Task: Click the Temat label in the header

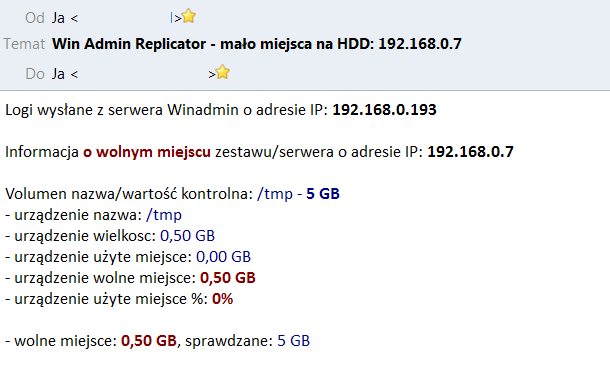Action: tap(24, 44)
